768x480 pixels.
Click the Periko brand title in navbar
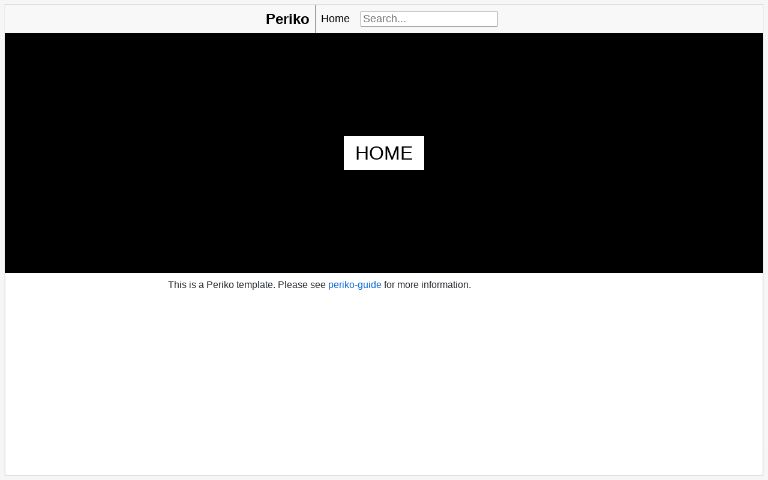pos(287,19)
